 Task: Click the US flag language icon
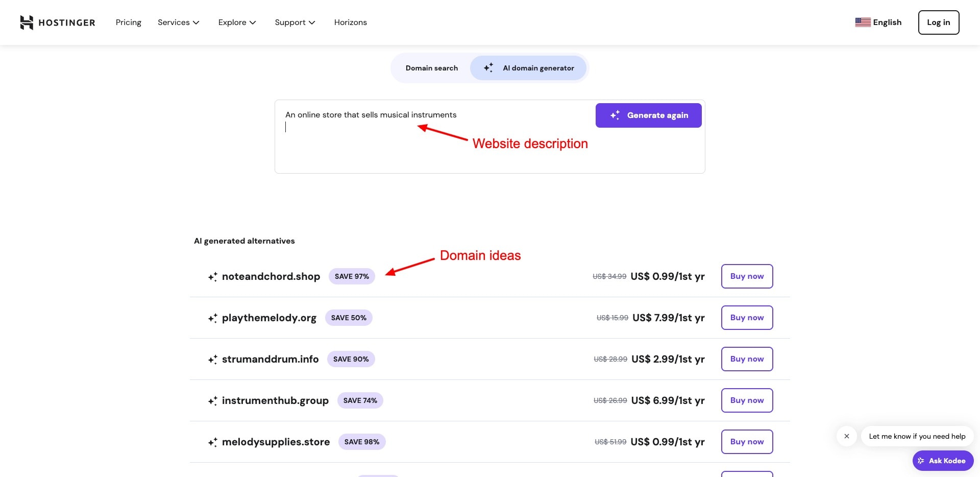click(x=863, y=22)
